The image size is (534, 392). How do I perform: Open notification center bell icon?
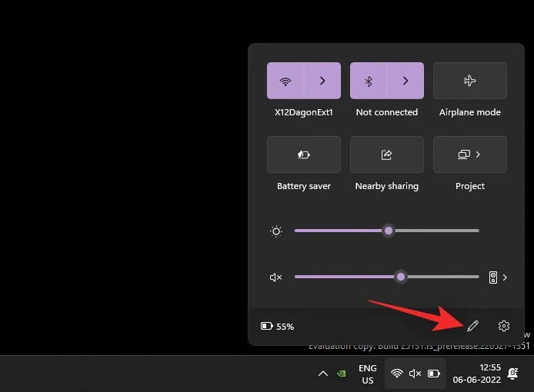(512, 374)
